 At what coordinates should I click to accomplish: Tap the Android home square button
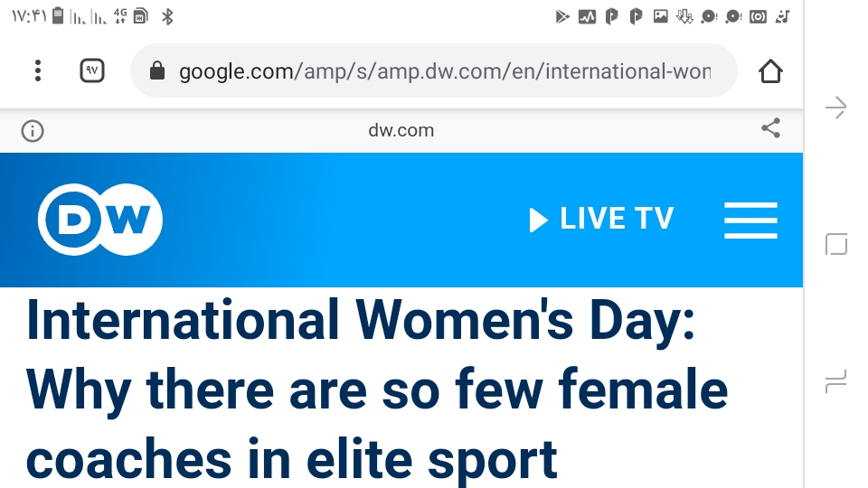tap(835, 244)
